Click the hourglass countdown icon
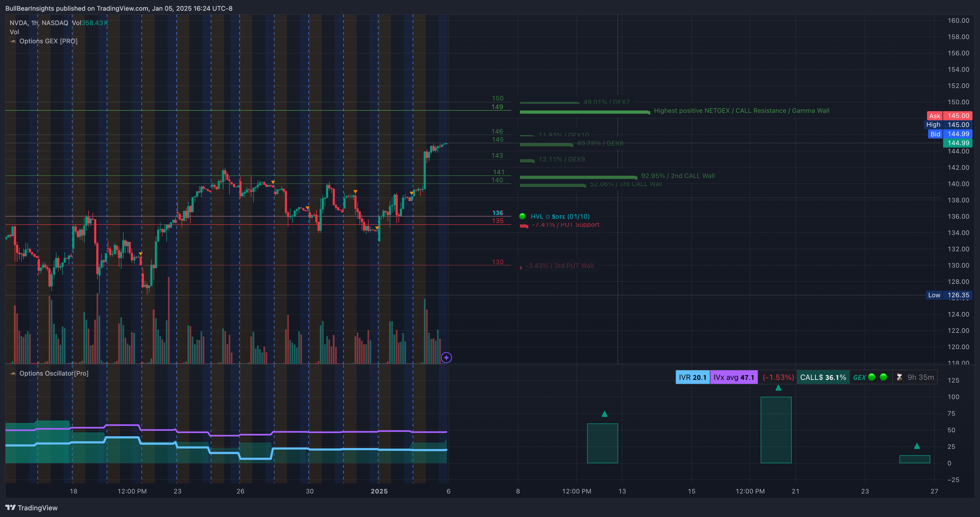Screen dimensions: 980x517 pyautogui.click(x=899, y=377)
